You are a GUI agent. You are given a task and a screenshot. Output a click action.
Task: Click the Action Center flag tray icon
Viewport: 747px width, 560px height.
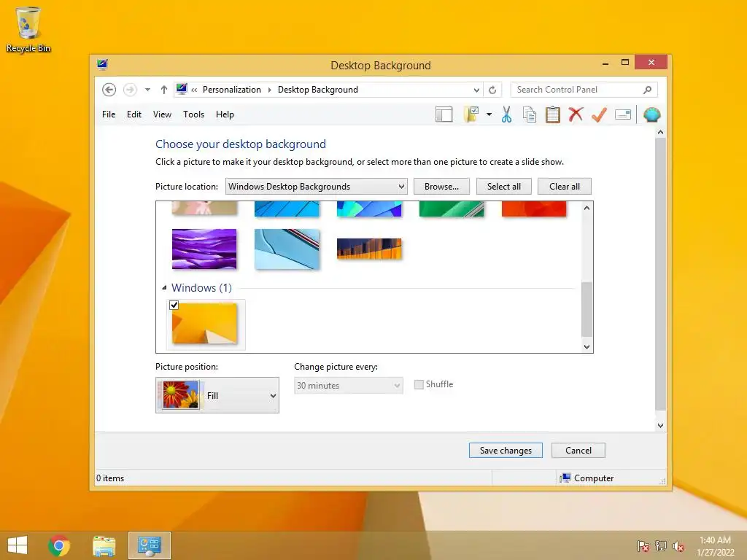pyautogui.click(x=643, y=546)
